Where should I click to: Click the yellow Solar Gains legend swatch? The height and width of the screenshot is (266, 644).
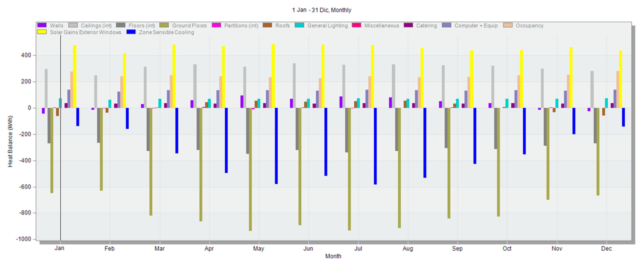click(x=42, y=32)
